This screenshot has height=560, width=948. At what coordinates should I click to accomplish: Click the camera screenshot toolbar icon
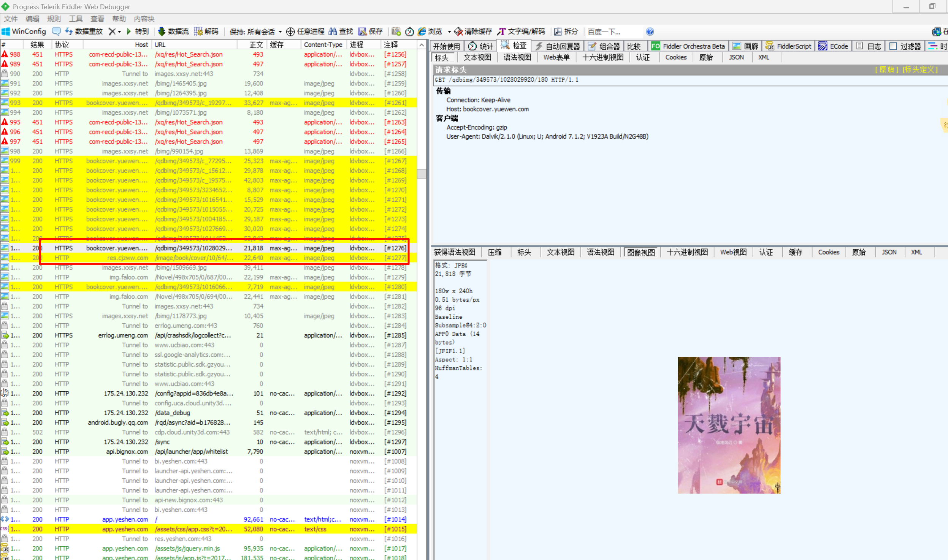click(x=396, y=32)
